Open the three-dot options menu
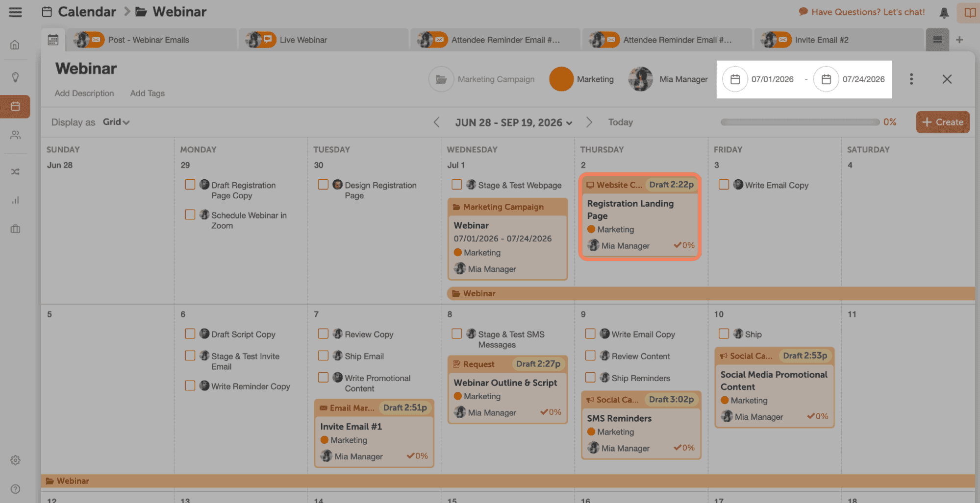 911,79
